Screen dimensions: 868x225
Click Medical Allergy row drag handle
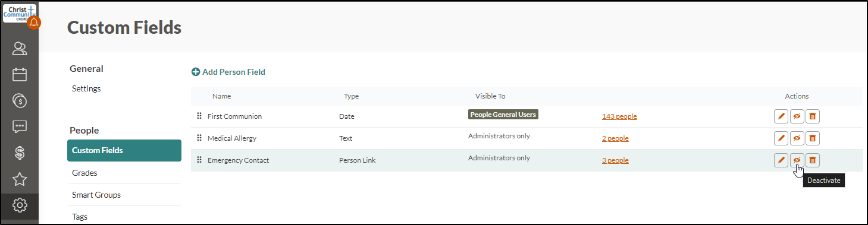click(199, 138)
